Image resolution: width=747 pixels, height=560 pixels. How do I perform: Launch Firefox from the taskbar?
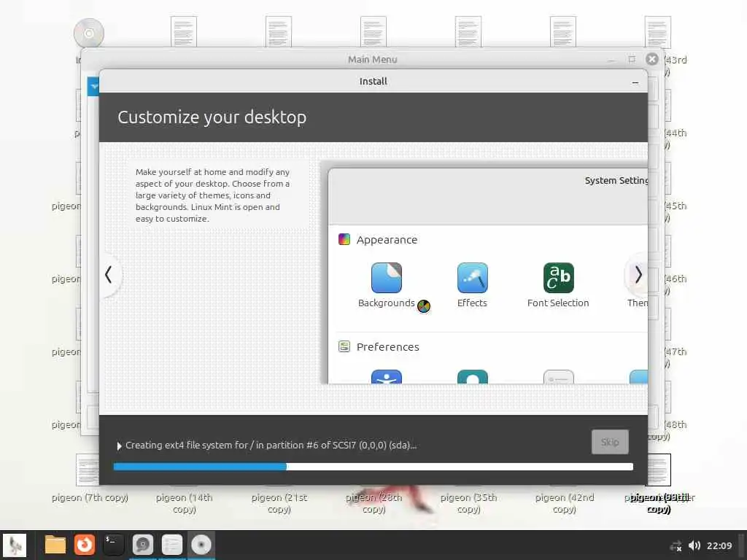(85, 545)
